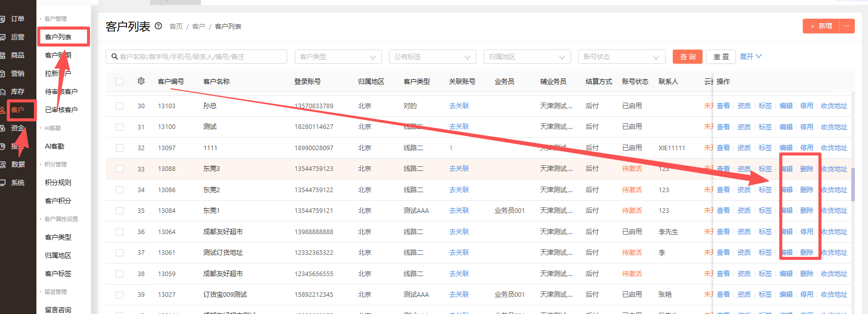Open the 归属地区 filter dropdown
This screenshot has width=868, height=314.
(x=527, y=57)
